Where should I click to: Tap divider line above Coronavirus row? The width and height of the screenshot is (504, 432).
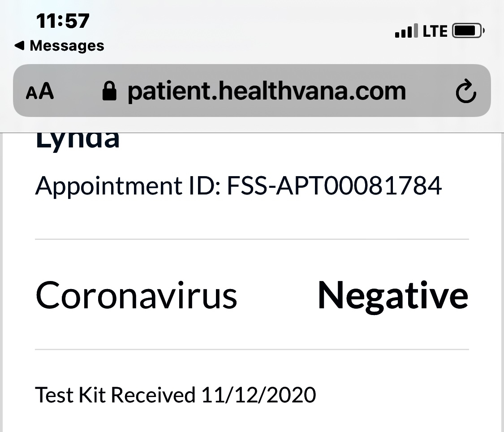point(252,239)
